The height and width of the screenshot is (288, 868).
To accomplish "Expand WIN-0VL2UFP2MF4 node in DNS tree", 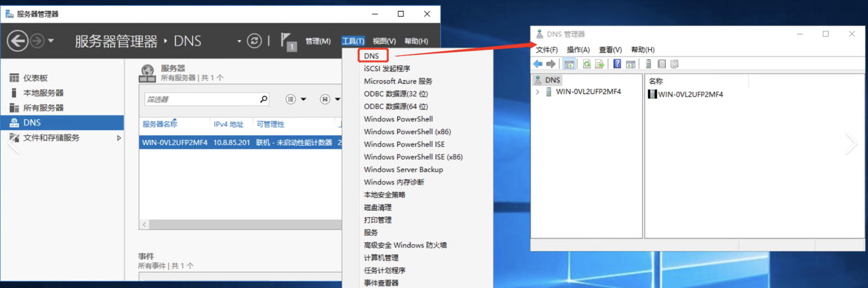I will coord(537,92).
